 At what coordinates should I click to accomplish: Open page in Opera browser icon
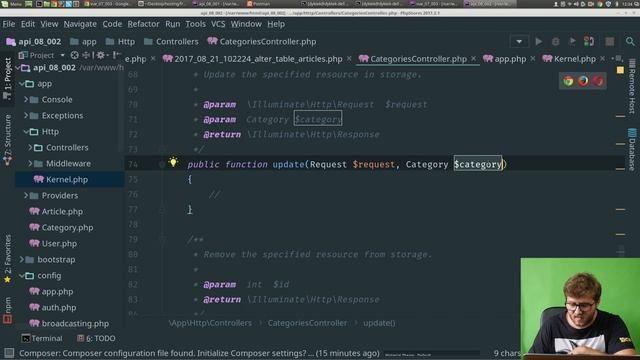(x=598, y=81)
